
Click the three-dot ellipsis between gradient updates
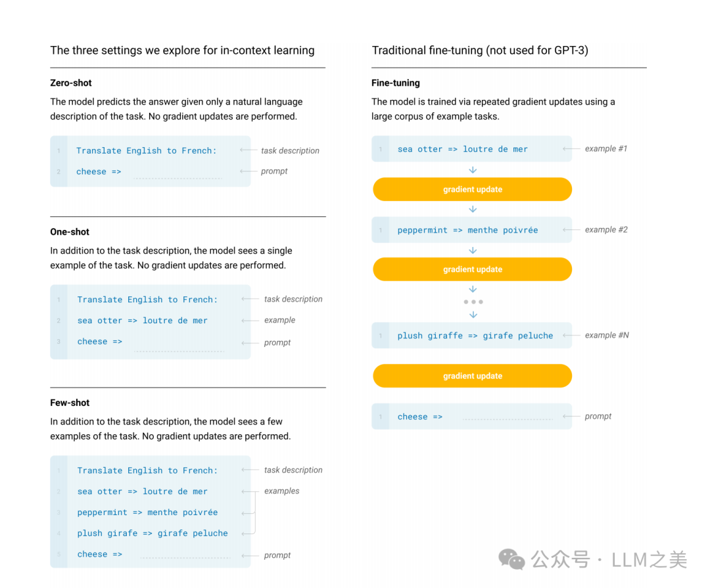473,302
